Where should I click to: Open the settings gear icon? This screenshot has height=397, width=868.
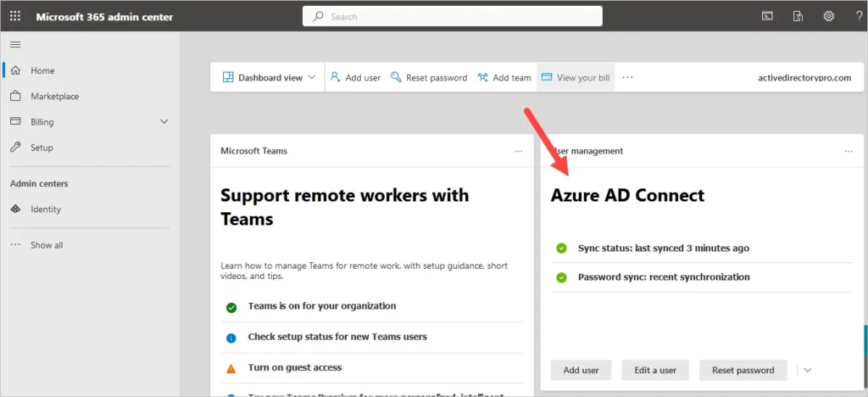[x=829, y=16]
